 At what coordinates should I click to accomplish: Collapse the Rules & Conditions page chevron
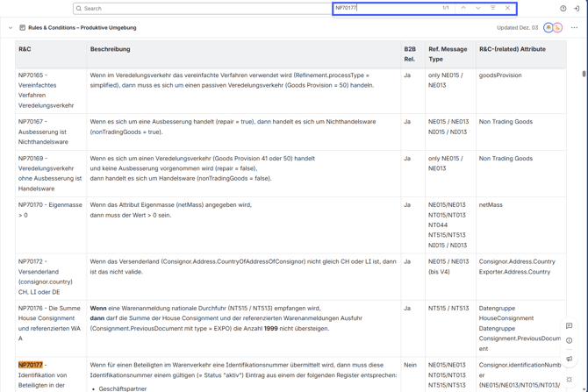click(x=11, y=28)
